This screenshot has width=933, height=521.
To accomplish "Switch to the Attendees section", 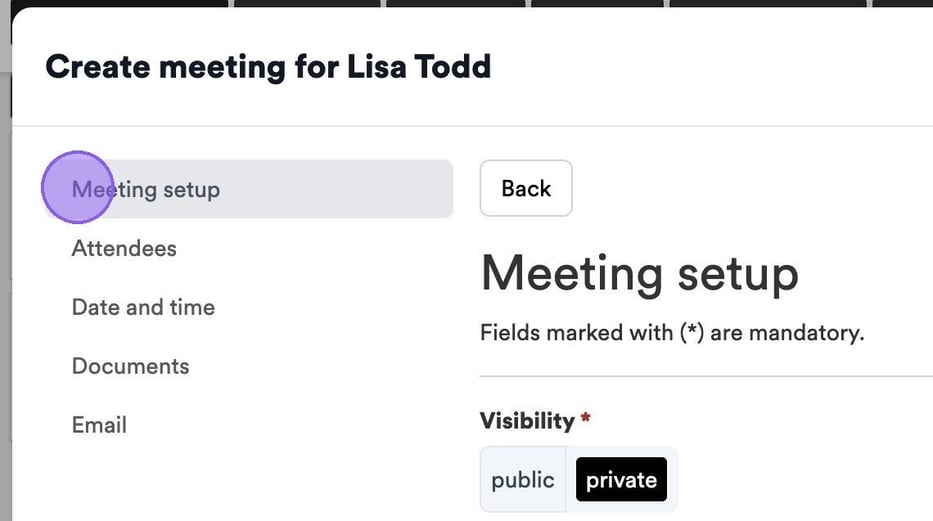I will coord(124,248).
